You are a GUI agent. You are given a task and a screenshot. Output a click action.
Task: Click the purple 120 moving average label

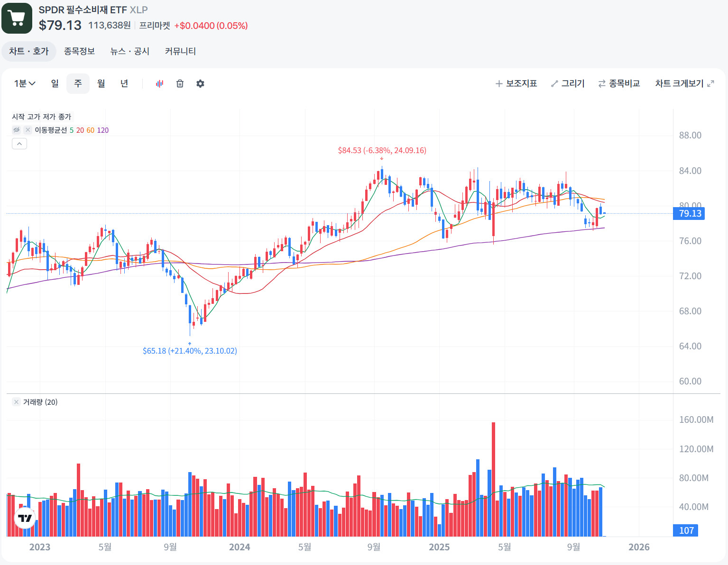click(103, 130)
